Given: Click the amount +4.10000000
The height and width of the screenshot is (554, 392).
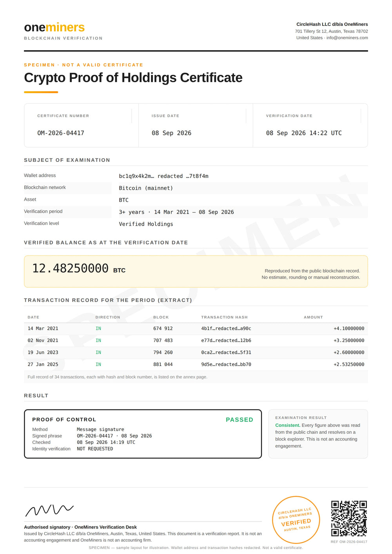Looking at the screenshot, I should (x=349, y=329).
